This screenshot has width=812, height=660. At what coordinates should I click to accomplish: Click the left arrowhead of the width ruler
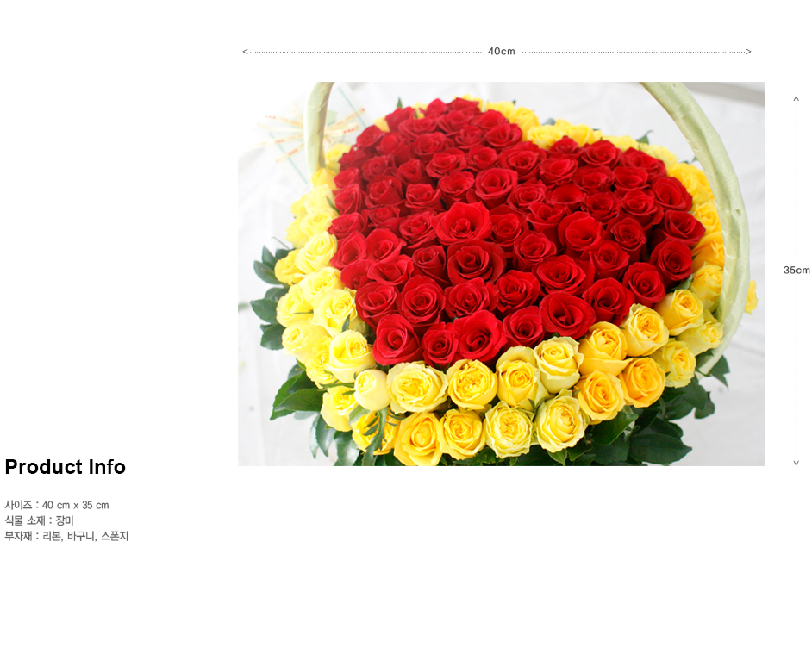(x=246, y=52)
